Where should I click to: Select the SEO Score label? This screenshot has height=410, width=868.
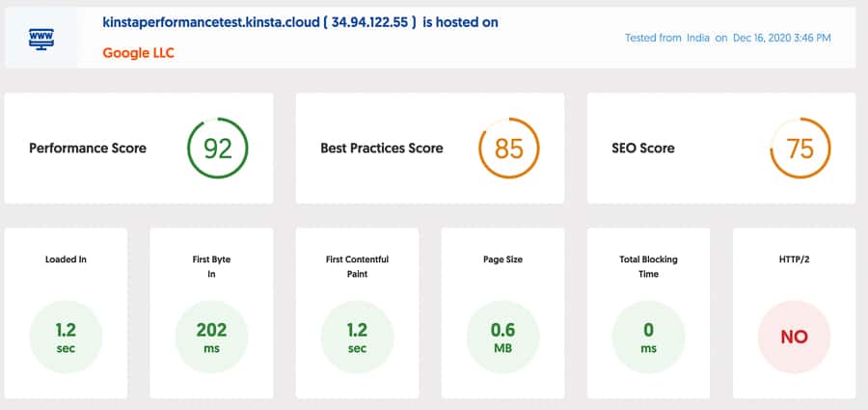point(643,149)
